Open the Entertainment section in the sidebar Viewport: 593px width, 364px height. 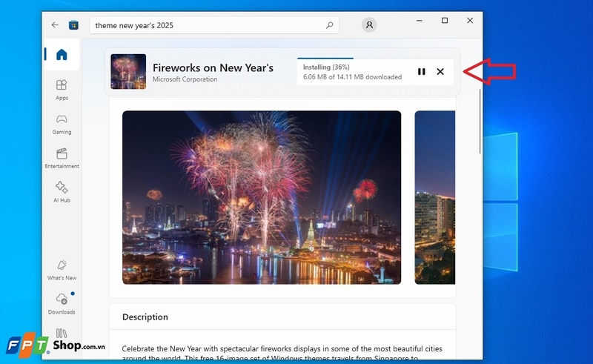click(62, 158)
